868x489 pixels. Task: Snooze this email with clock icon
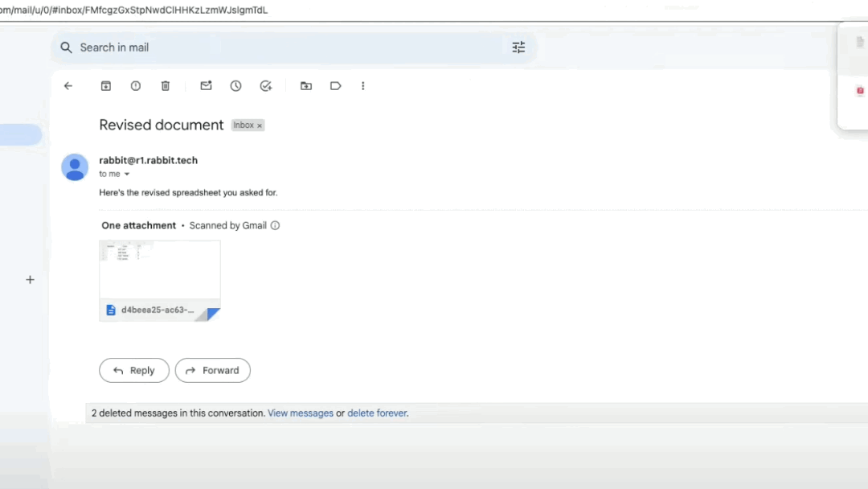click(x=235, y=86)
